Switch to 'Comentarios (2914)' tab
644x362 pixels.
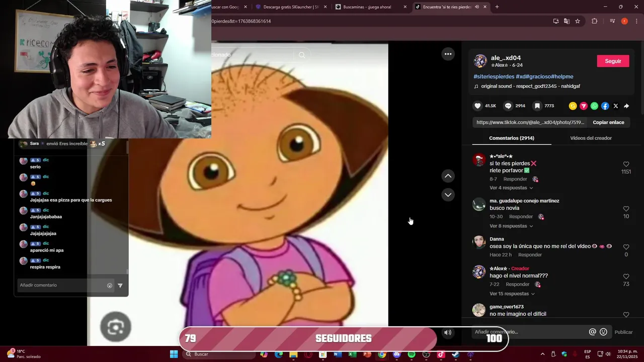[x=512, y=138]
